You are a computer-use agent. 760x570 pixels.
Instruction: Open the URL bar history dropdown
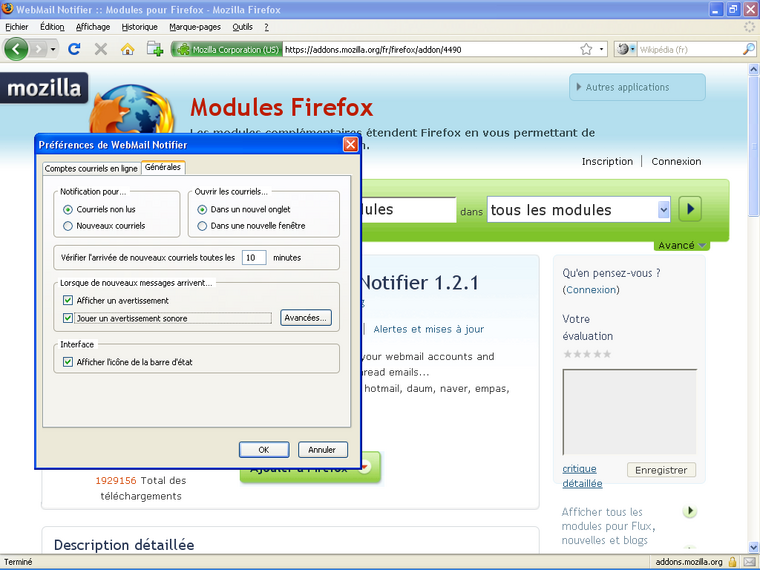(602, 49)
